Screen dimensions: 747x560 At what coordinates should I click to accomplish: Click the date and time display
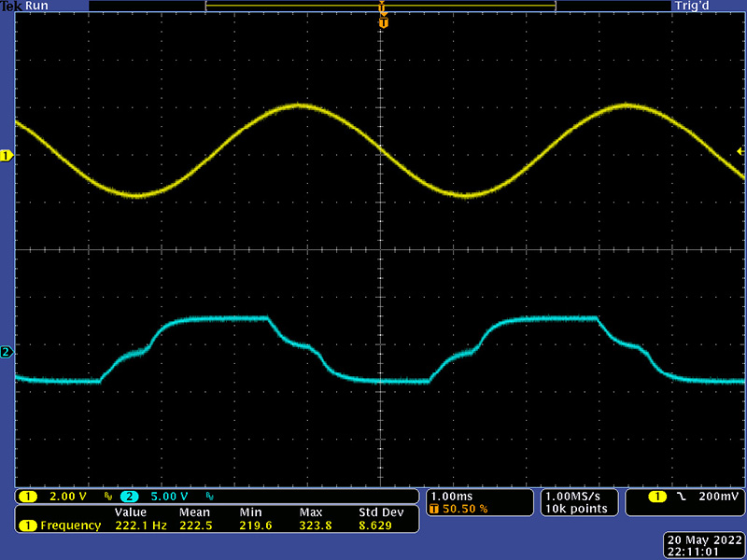(x=706, y=546)
